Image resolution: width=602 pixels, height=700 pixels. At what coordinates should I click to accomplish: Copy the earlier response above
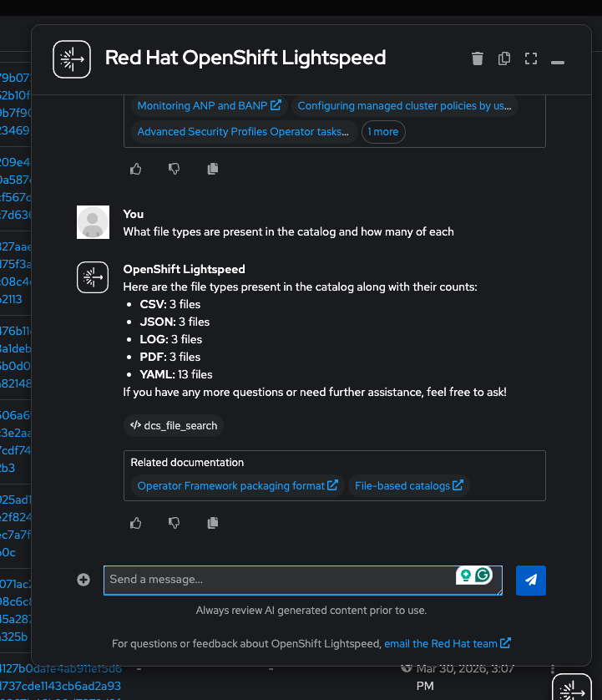[213, 169]
